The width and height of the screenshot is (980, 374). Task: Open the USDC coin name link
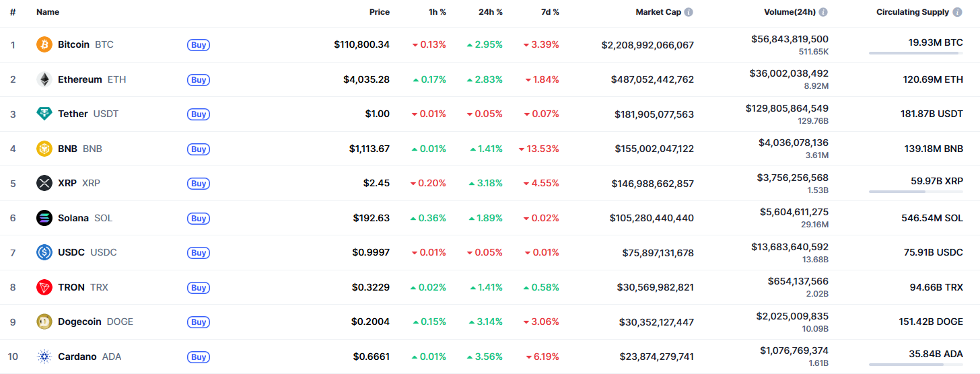[x=71, y=252]
